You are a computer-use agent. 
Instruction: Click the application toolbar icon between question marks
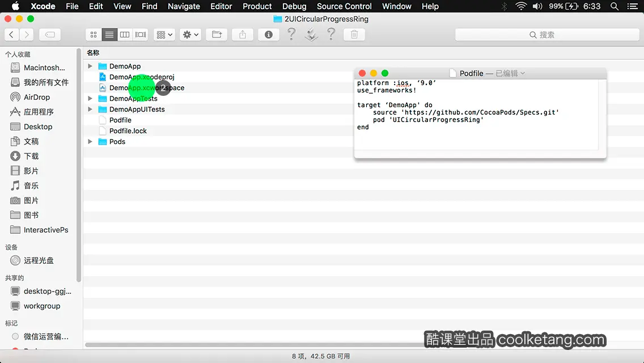point(311,34)
